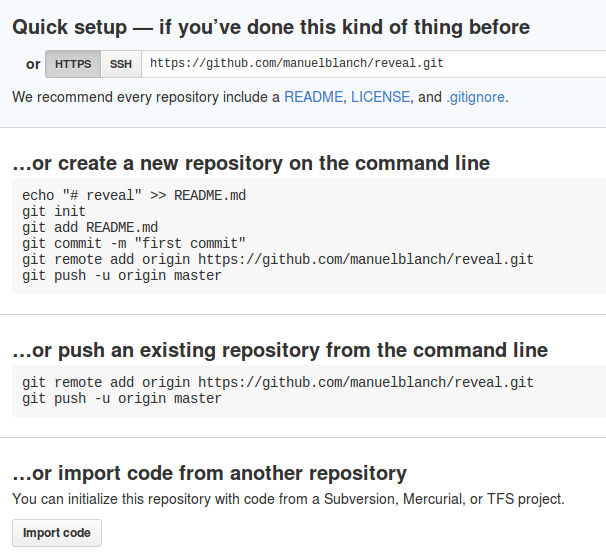
Task: Click the echo "# reveal" >> README.md line
Action: [134, 195]
